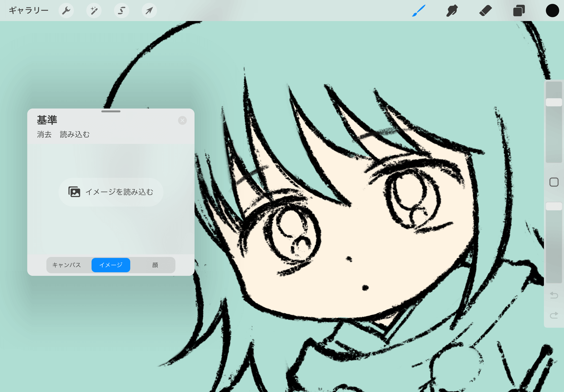Select the Eraser tool

(485, 11)
